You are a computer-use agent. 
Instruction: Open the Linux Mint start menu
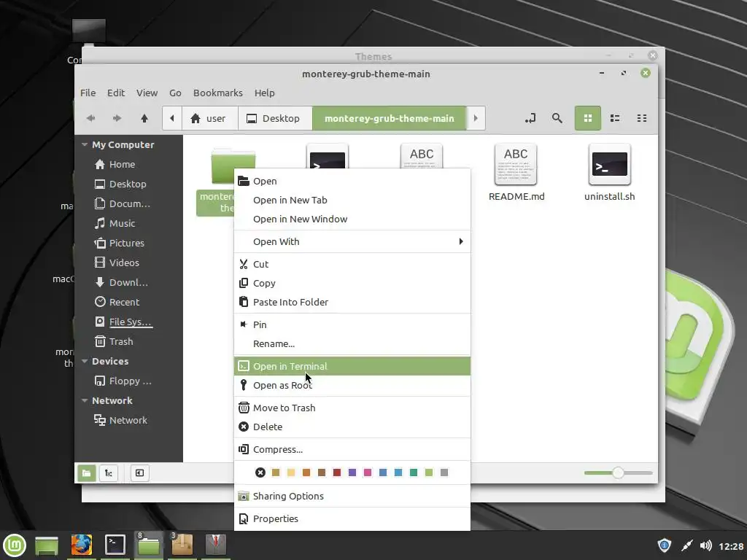point(15,545)
